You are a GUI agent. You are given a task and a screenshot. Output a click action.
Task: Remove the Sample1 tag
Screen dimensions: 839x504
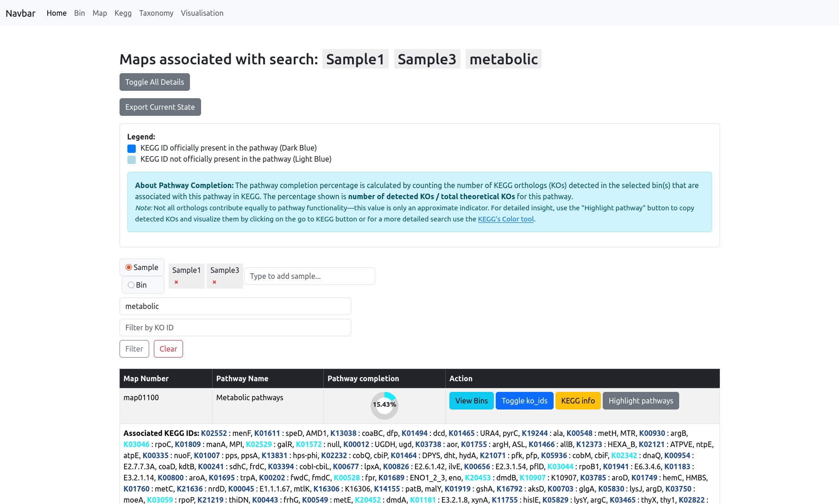[x=176, y=282]
